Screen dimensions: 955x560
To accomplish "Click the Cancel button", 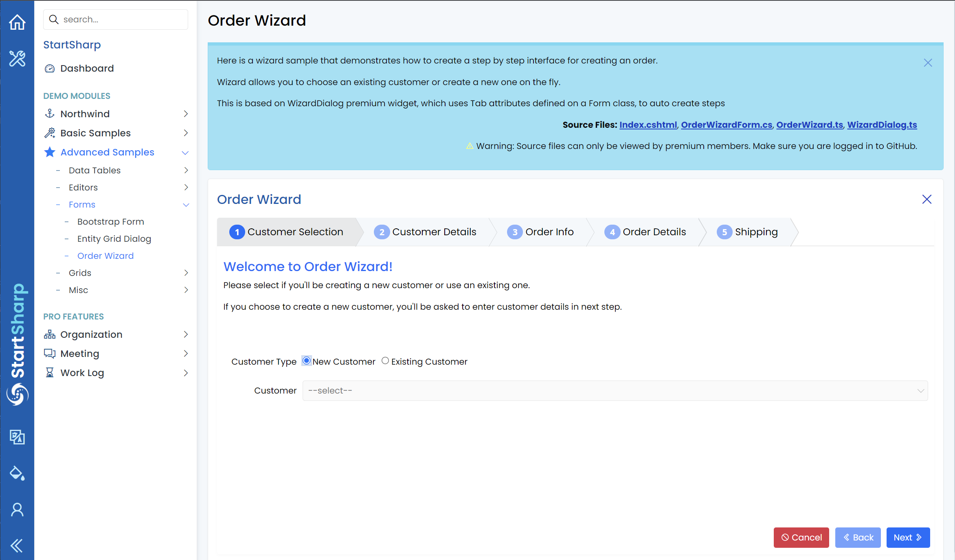I will pos(801,538).
